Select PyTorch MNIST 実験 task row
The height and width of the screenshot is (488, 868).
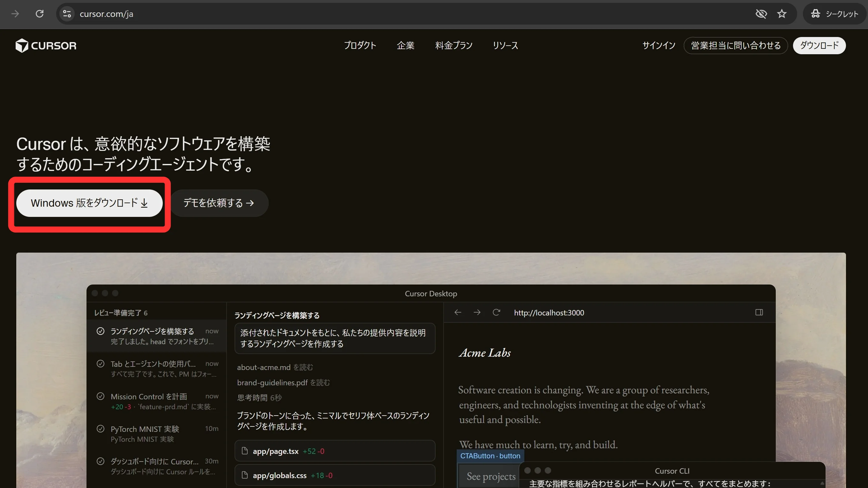tap(157, 434)
